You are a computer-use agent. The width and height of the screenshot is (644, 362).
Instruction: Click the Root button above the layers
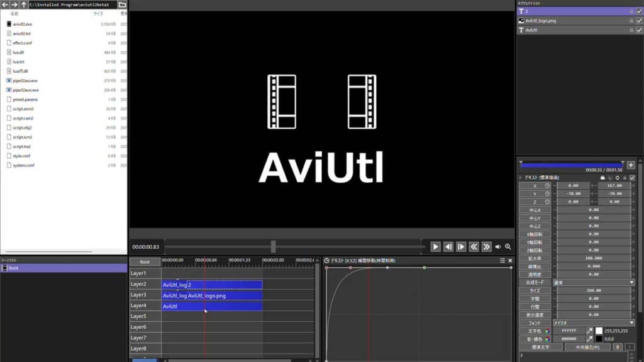point(145,262)
